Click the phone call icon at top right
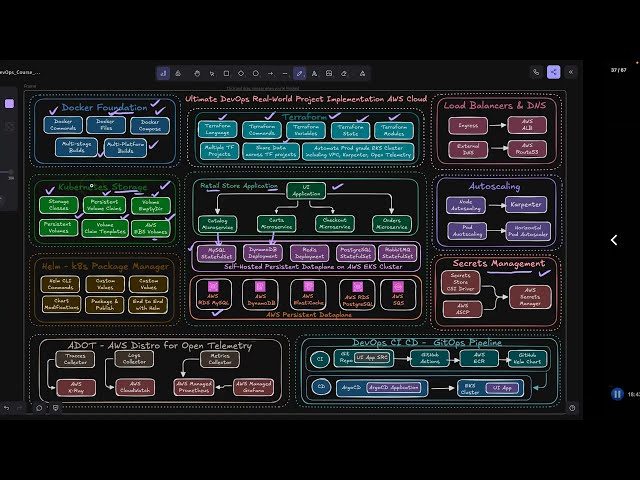This screenshot has height=480, width=640. tap(536, 72)
